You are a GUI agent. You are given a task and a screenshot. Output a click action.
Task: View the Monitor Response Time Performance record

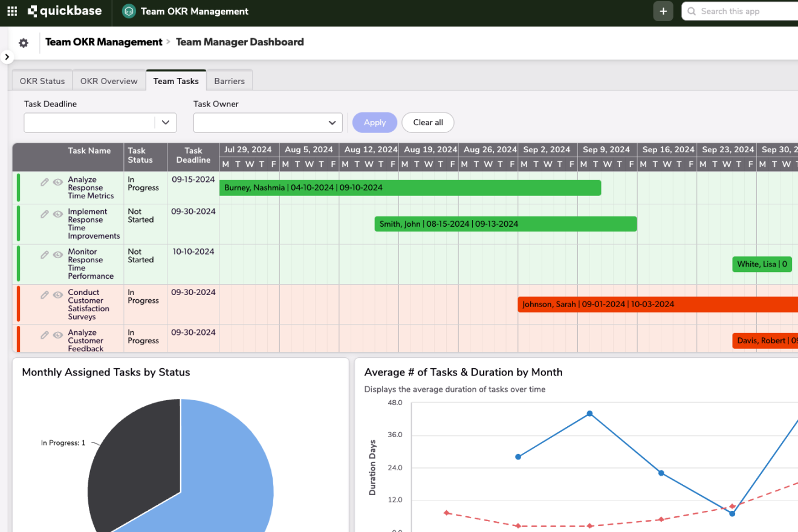(58, 255)
